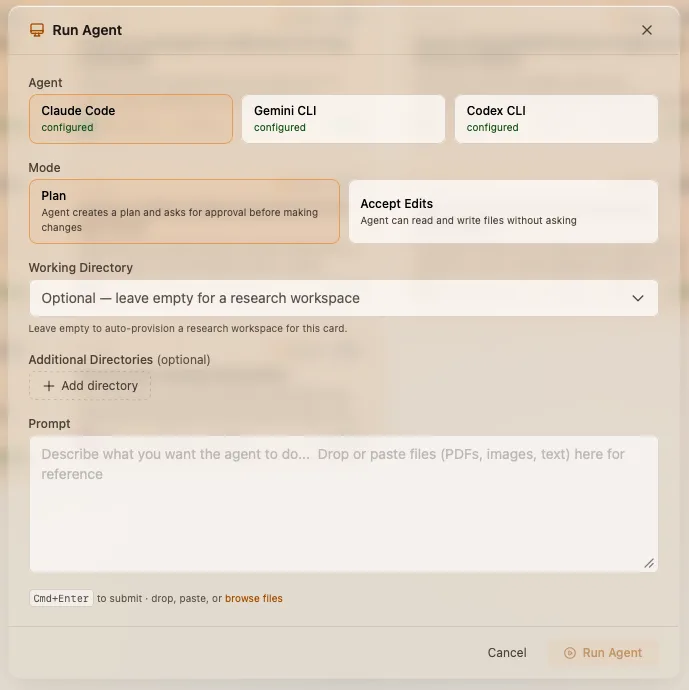Select the Gemini CLI agent

pyautogui.click(x=343, y=119)
